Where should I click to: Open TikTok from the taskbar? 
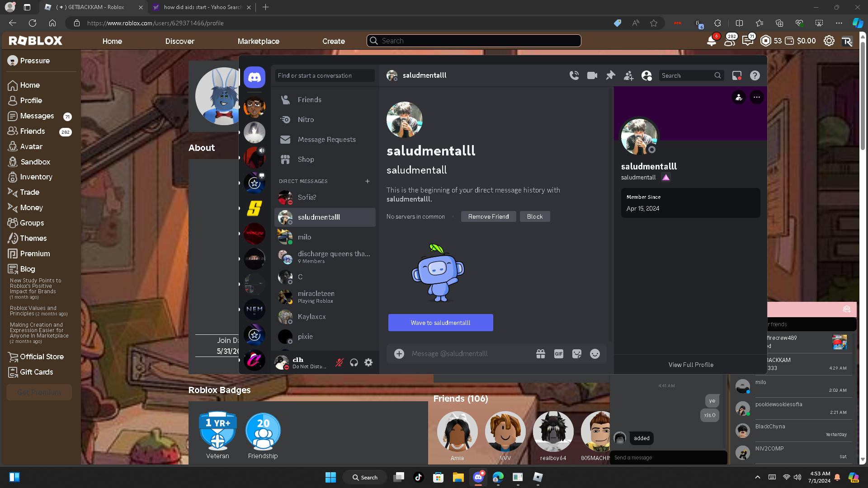coord(418,477)
